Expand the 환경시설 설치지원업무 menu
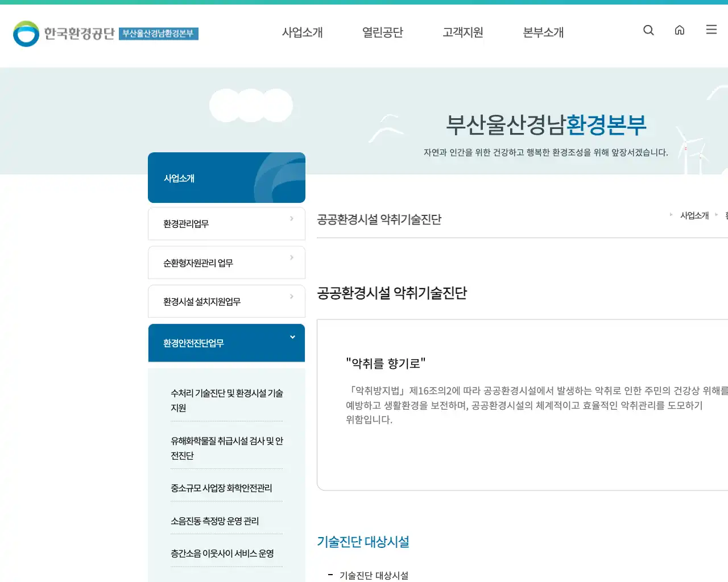 (226, 301)
